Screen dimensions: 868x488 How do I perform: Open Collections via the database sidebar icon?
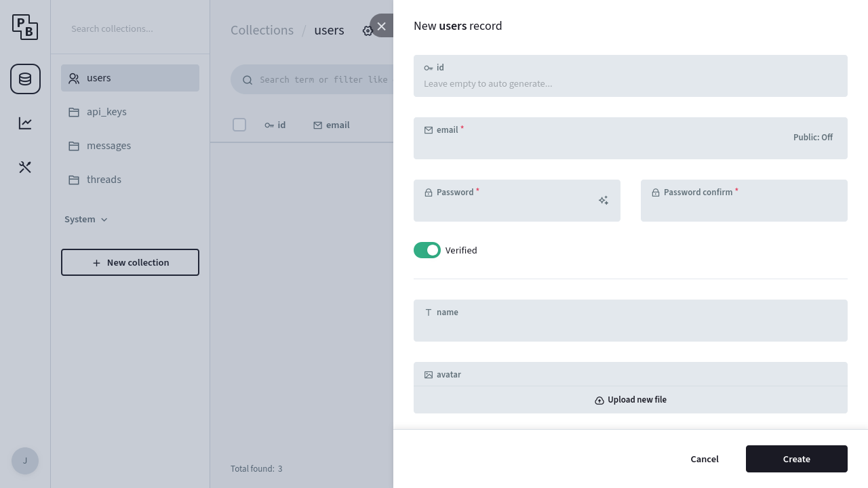tap(25, 79)
